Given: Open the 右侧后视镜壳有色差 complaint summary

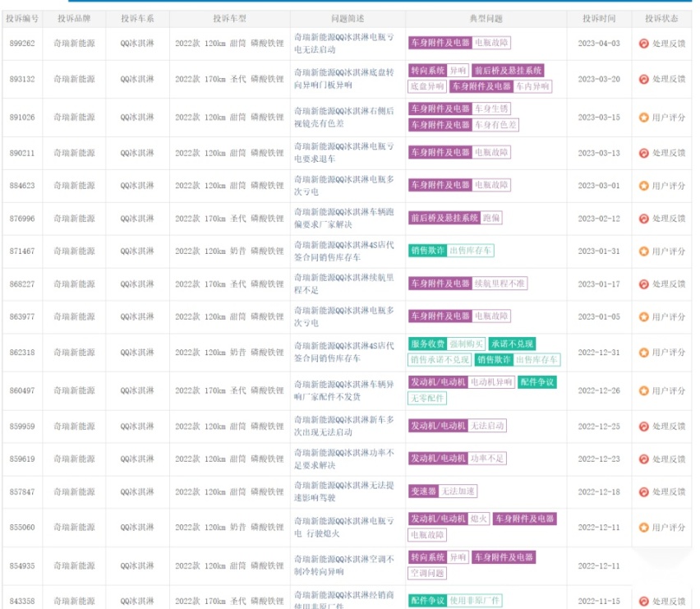Looking at the screenshot, I should 343,118.
